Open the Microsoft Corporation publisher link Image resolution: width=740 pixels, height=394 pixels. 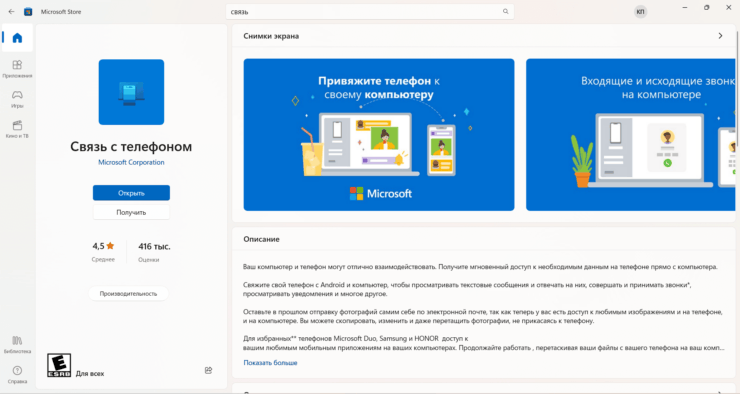coord(131,162)
